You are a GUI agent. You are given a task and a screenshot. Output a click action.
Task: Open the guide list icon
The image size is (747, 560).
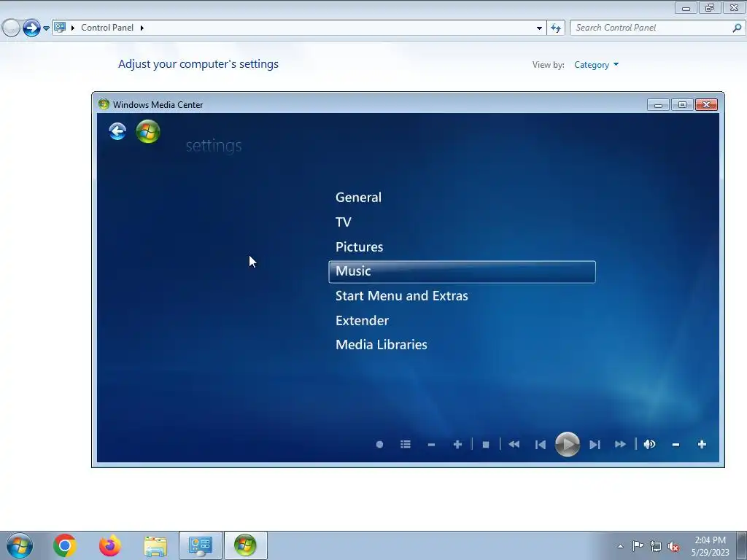click(x=406, y=444)
